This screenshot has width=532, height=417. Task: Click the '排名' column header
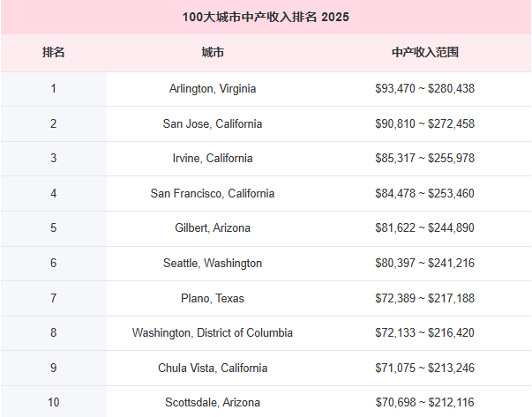pos(53,53)
